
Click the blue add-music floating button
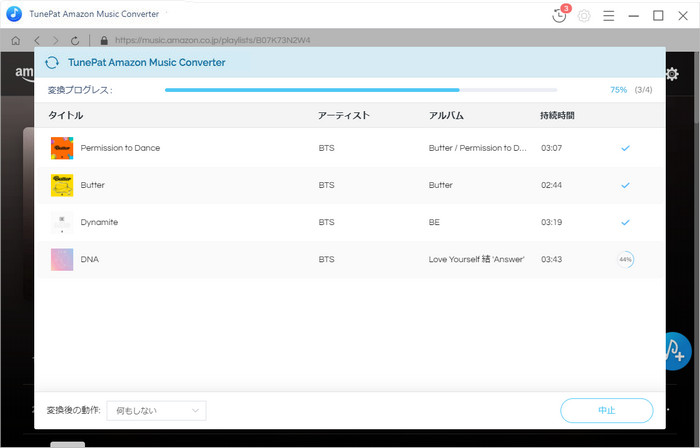(x=678, y=352)
